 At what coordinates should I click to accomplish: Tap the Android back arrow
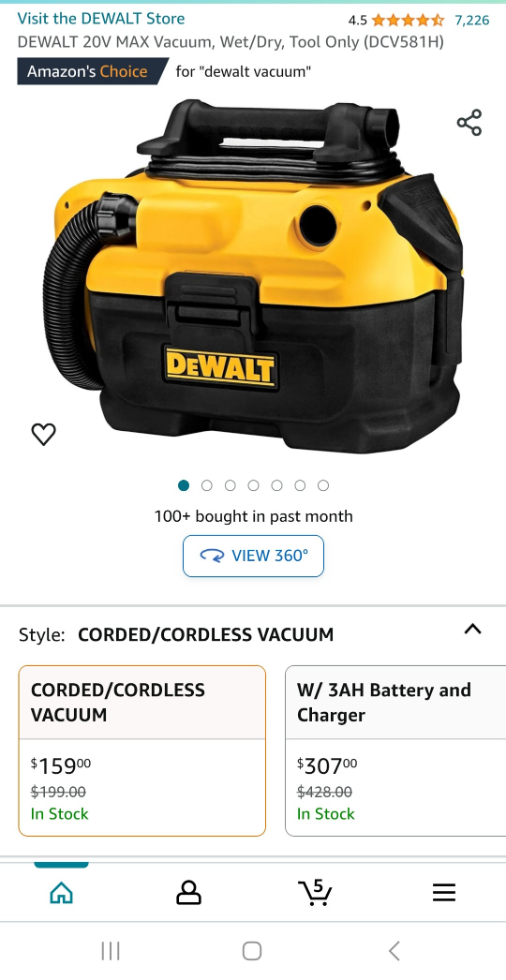pyautogui.click(x=394, y=951)
